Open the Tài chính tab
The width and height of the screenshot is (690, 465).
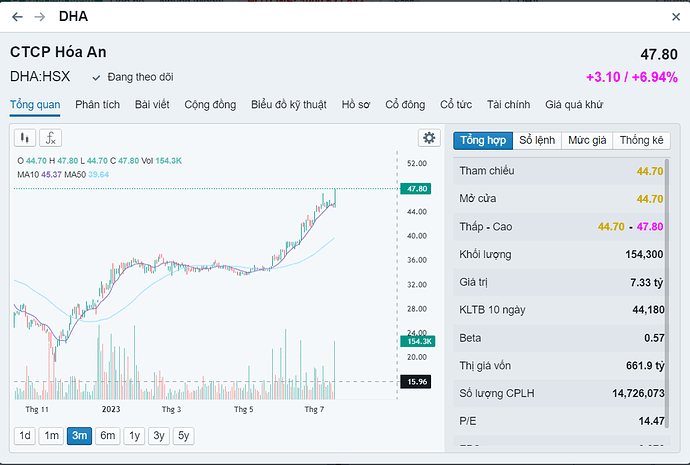(x=508, y=104)
